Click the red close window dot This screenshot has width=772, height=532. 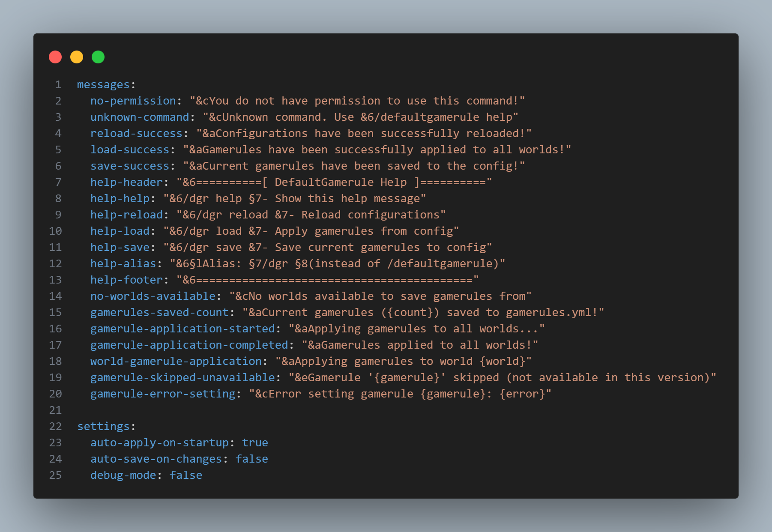tap(55, 57)
